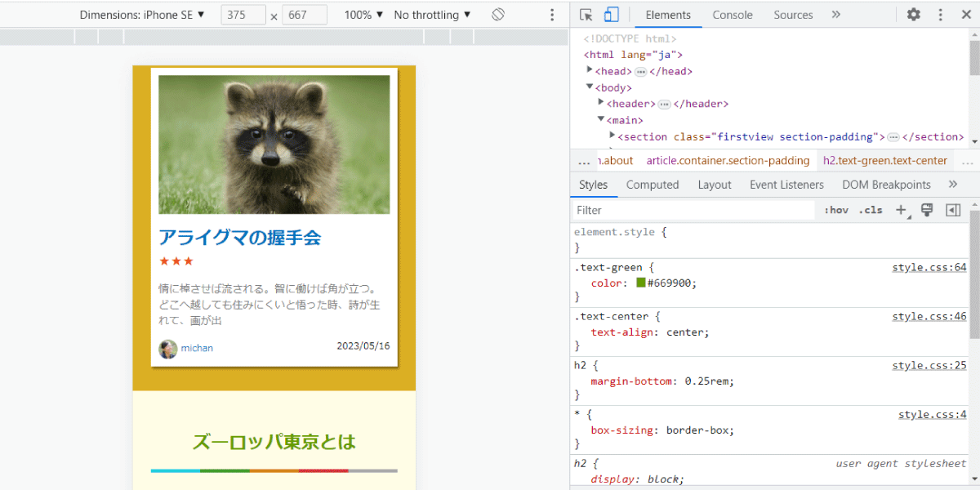Show earlier breadcrumbs with left ellipsis
Screen dimensions: 980x490
[584, 161]
